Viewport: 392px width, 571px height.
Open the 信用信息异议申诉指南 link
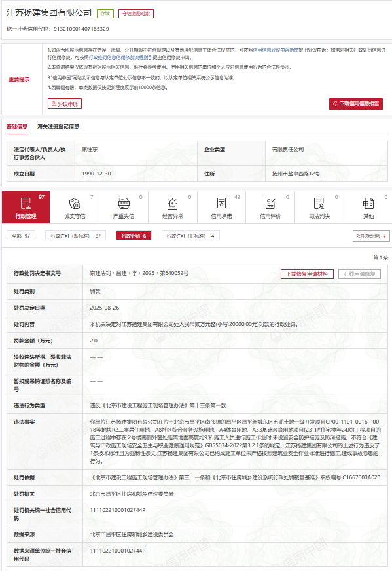tap(276, 50)
